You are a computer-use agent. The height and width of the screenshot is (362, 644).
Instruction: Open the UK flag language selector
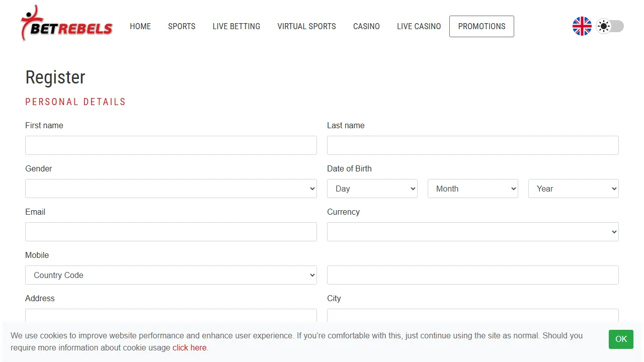582,26
